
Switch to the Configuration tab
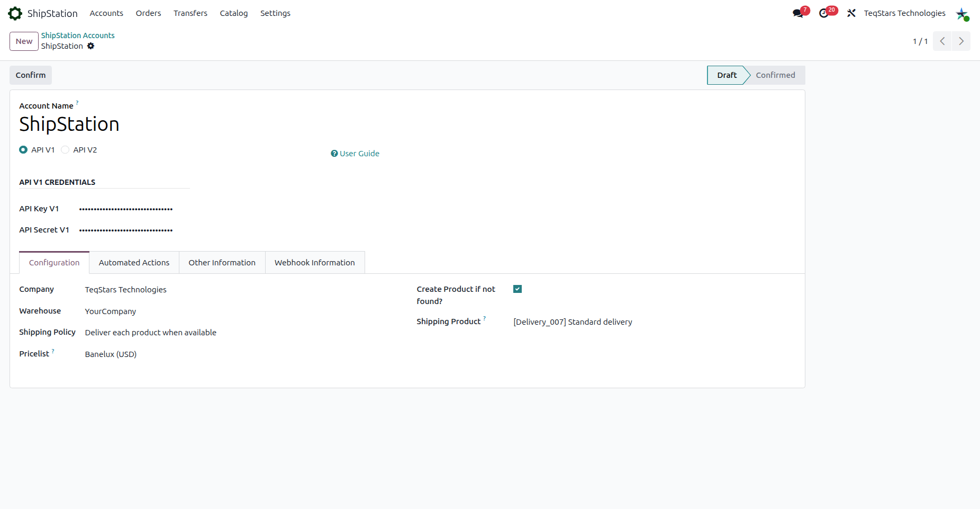(x=54, y=263)
